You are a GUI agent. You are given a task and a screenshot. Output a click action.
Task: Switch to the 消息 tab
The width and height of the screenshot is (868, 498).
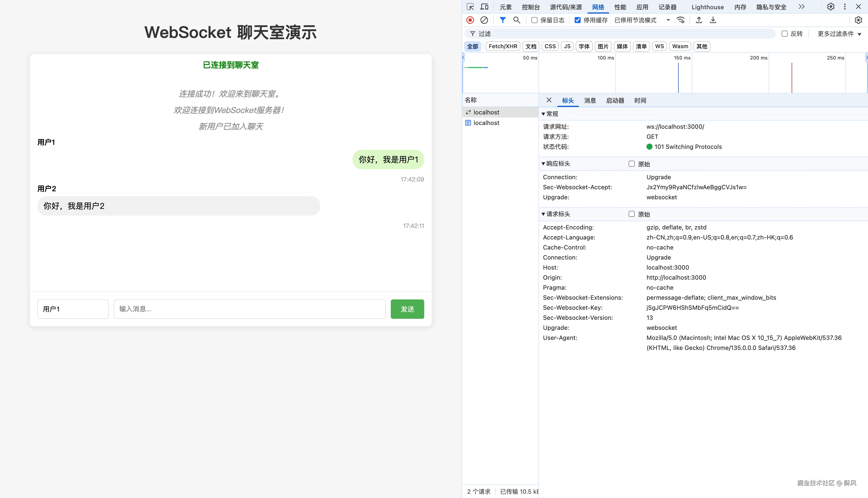590,101
